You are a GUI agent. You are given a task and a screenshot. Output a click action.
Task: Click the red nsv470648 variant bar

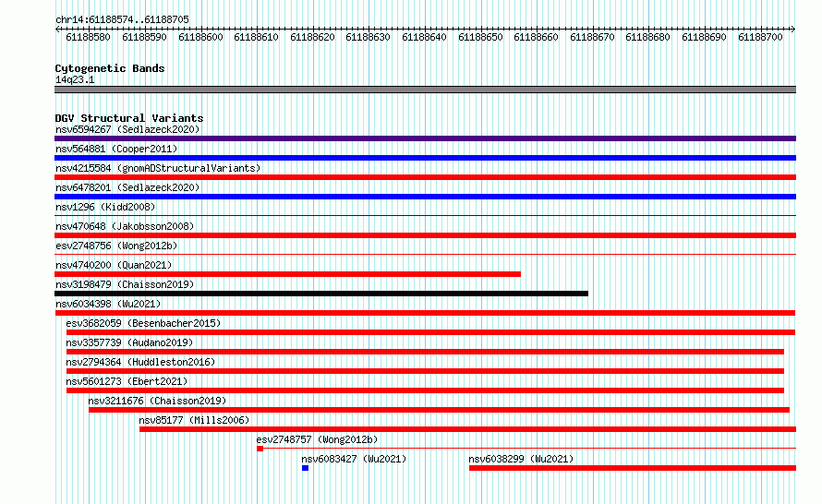[425, 235]
